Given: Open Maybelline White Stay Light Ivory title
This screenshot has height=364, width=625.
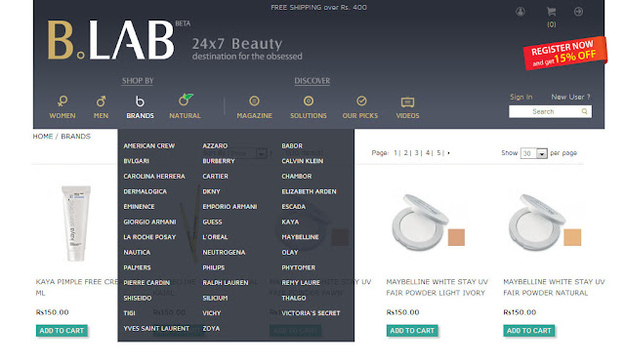Looking at the screenshot, I should [437, 287].
